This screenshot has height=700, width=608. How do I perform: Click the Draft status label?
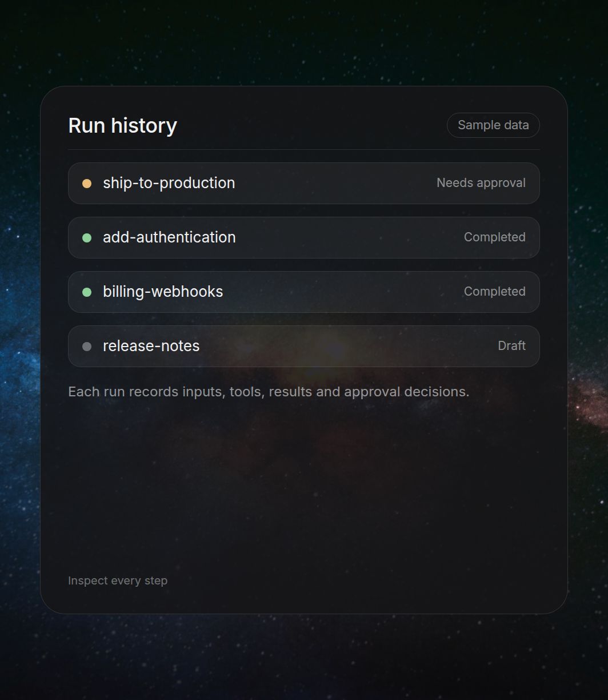pos(512,346)
